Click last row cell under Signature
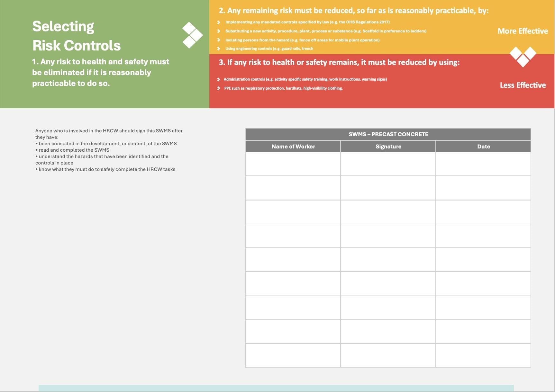 click(x=388, y=355)
